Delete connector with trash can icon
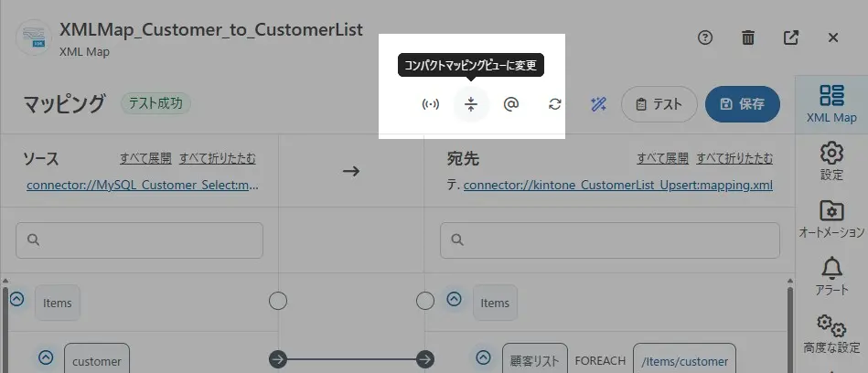The image size is (868, 373). pyautogui.click(x=748, y=37)
